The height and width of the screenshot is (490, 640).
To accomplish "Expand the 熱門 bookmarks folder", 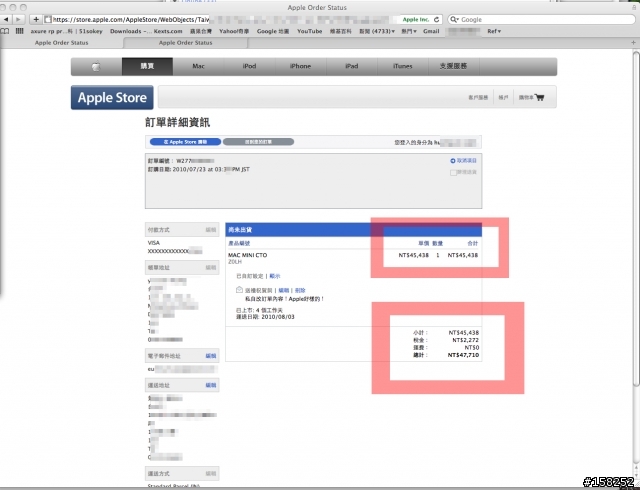I will click(x=409, y=31).
